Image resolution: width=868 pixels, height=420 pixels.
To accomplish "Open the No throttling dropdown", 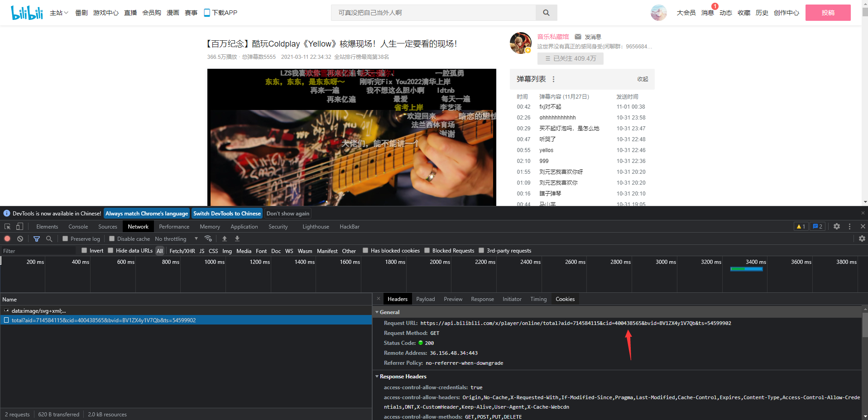I will pos(177,239).
